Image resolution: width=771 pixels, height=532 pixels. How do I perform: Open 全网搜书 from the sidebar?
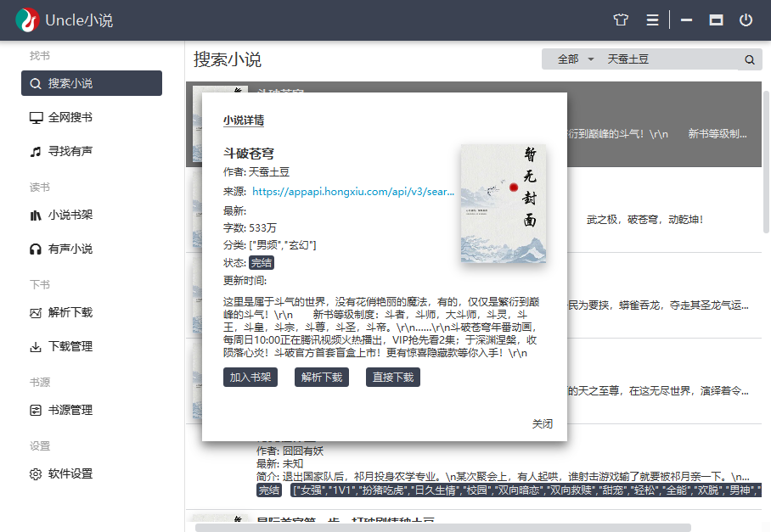34,118
